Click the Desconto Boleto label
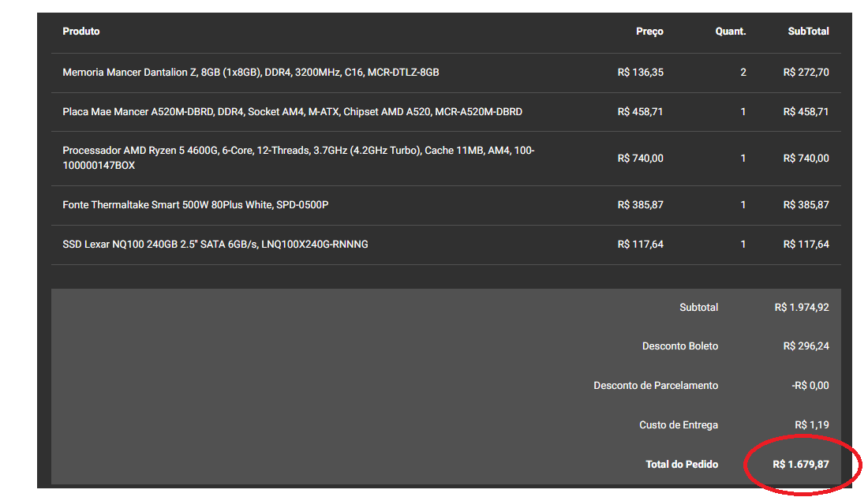This screenshot has height=497, width=868. pos(679,346)
